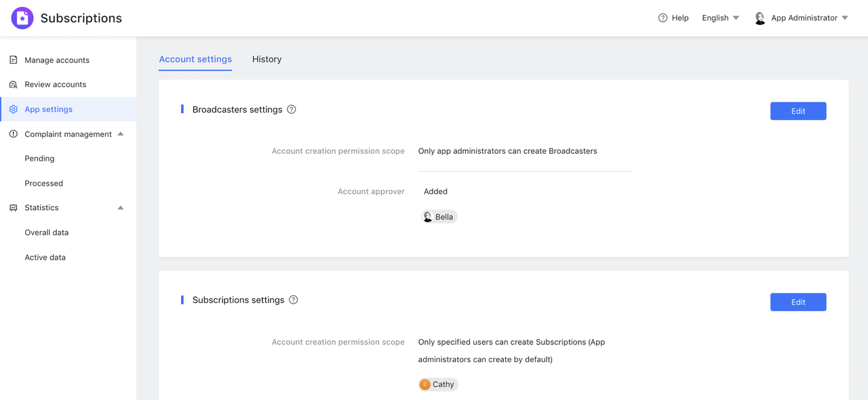Viewport: 868px width, 400px height.
Task: Click the Complaint management alert icon
Action: (14, 134)
